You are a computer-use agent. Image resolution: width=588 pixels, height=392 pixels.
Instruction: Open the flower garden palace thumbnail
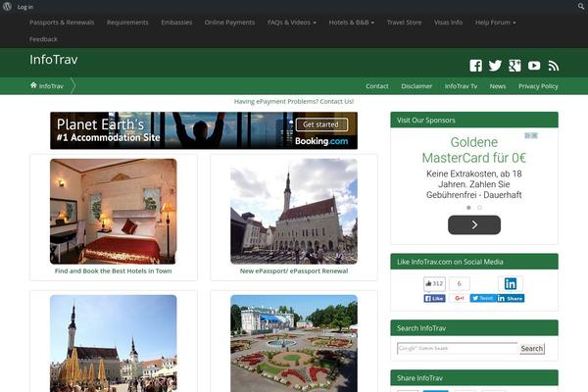(294, 343)
